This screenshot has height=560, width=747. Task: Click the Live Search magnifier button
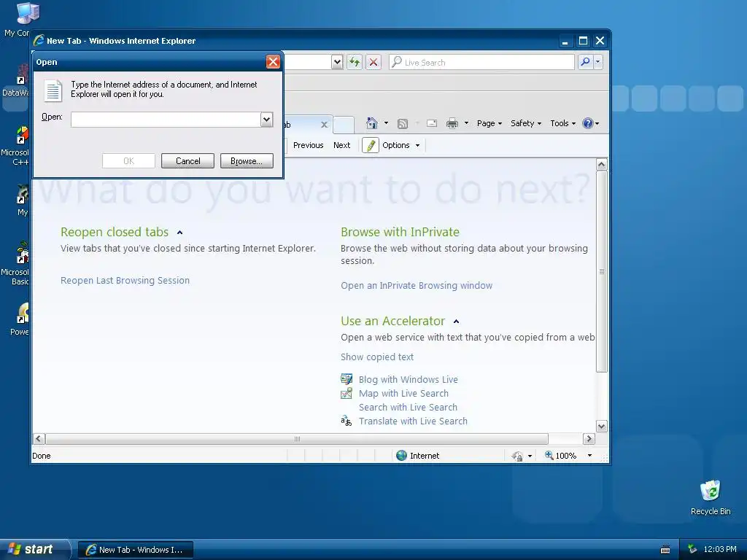(585, 62)
